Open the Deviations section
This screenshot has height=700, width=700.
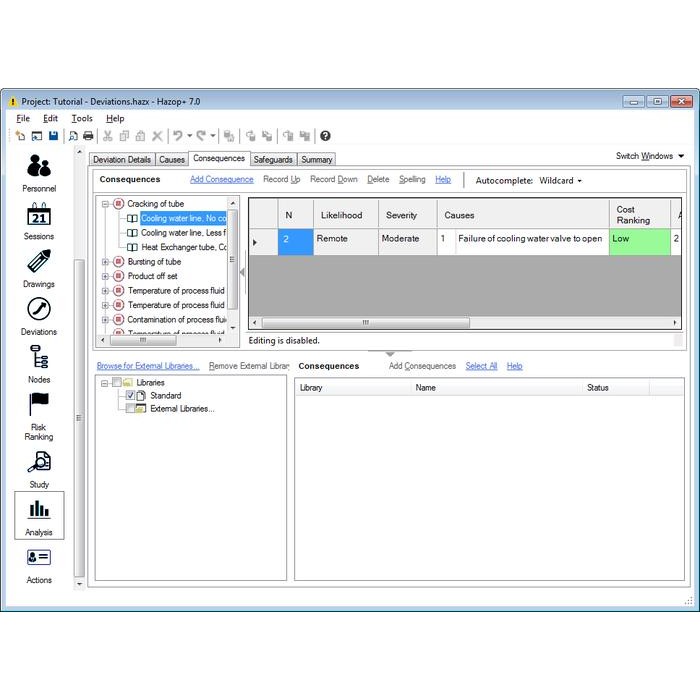click(x=39, y=317)
